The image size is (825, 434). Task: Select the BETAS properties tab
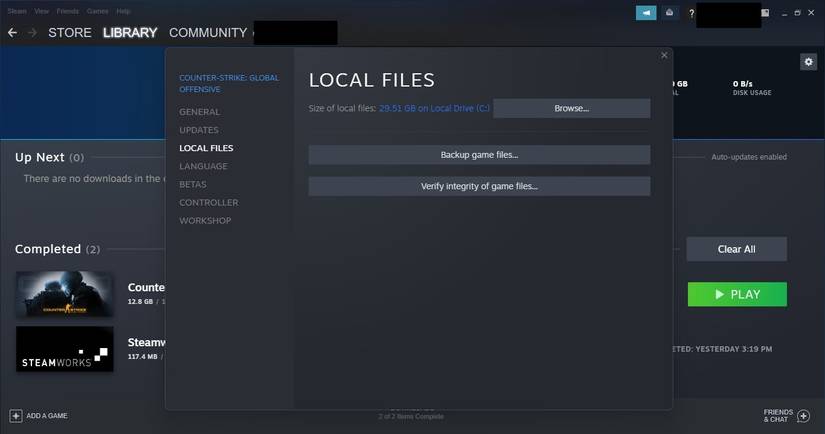tap(193, 185)
